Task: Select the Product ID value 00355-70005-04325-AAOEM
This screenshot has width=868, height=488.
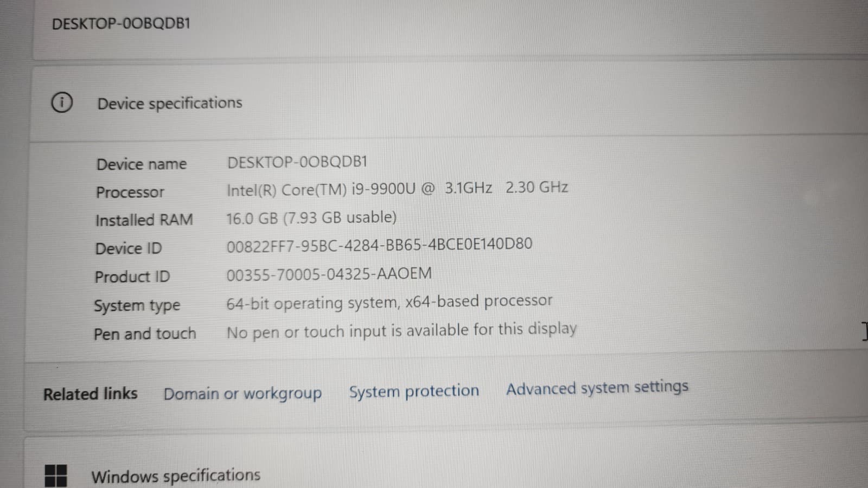Action: 329,274
